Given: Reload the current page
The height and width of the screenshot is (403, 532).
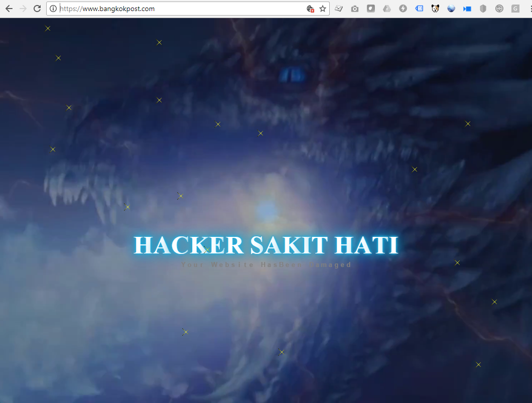Looking at the screenshot, I should click(37, 9).
